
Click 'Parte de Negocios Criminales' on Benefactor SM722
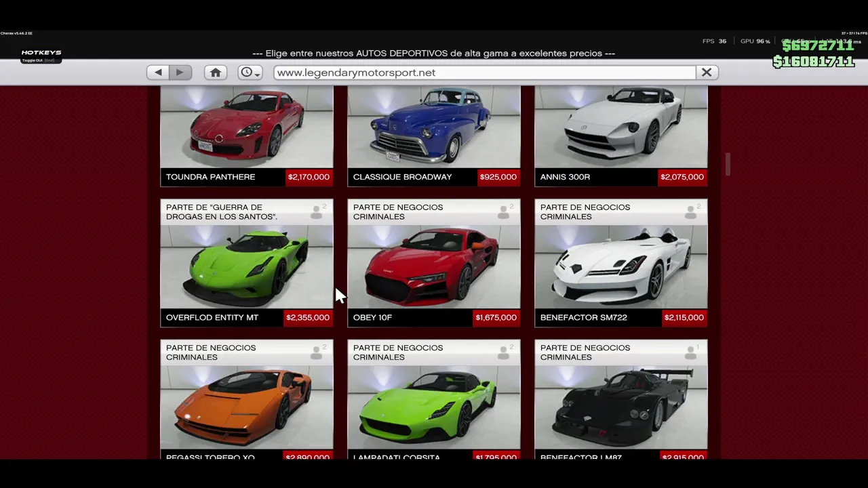click(585, 212)
